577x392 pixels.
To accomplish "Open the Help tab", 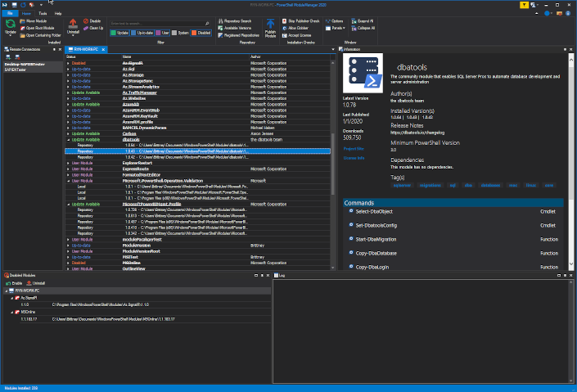I will [58, 13].
